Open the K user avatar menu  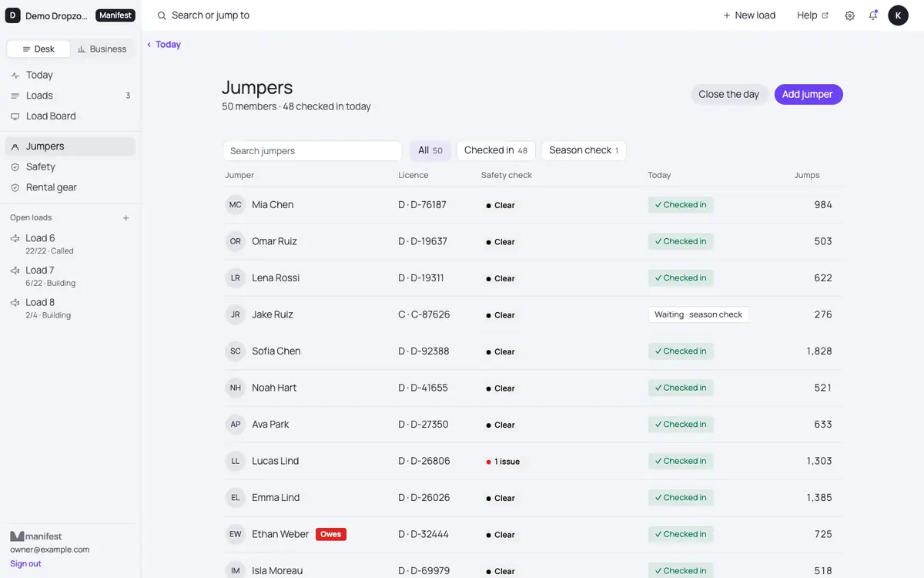click(898, 15)
